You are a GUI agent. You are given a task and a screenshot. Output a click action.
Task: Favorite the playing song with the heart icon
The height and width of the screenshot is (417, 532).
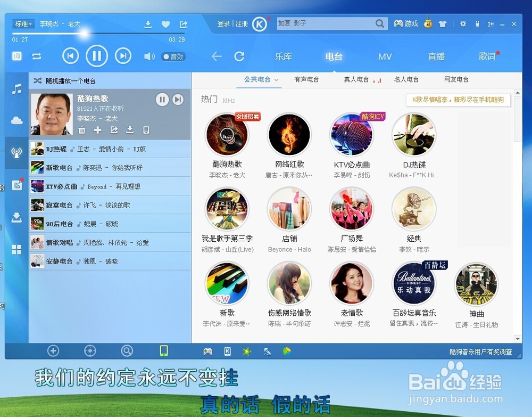pos(165,24)
